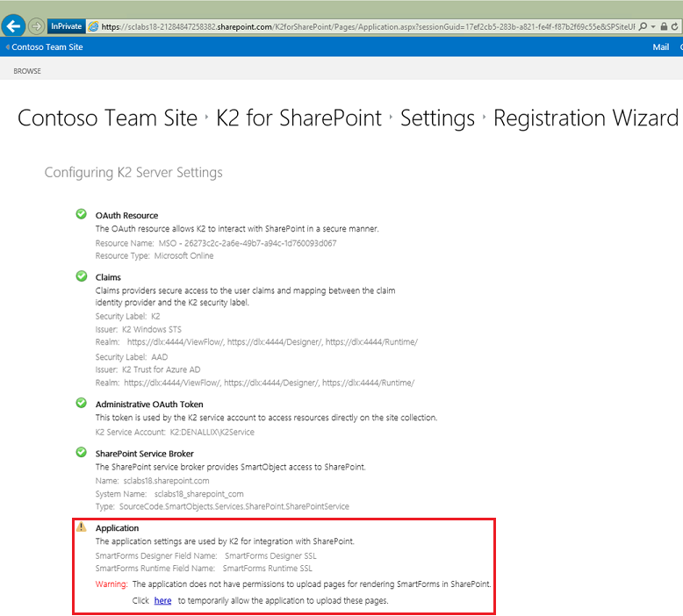Click 'Resource Type: Microsoft Online' line
This screenshot has width=683, height=616.
[155, 255]
